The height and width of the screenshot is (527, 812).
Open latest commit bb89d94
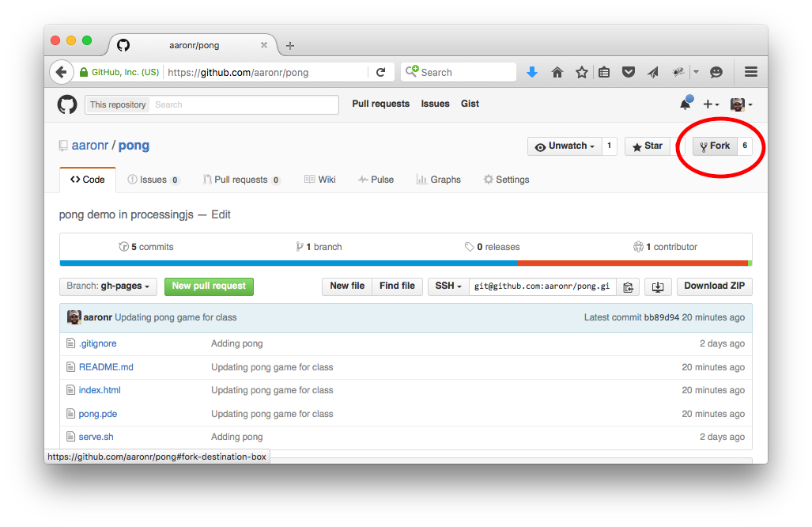(x=661, y=317)
